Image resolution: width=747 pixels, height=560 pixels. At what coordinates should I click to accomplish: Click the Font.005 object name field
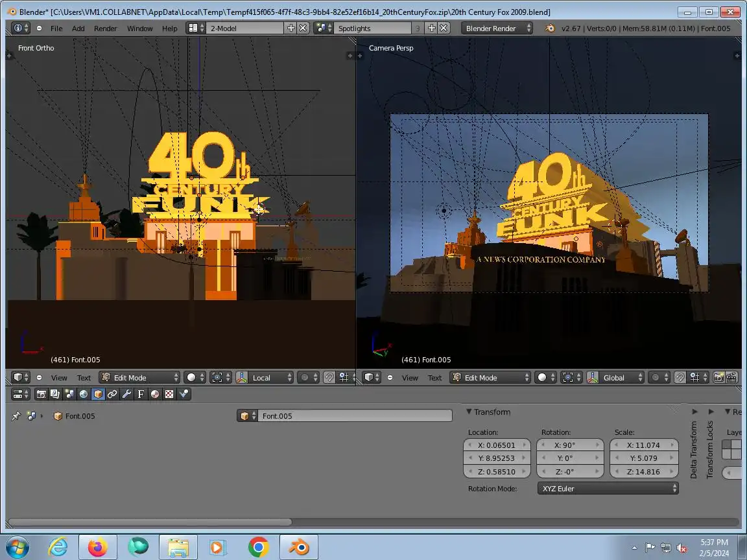point(355,415)
